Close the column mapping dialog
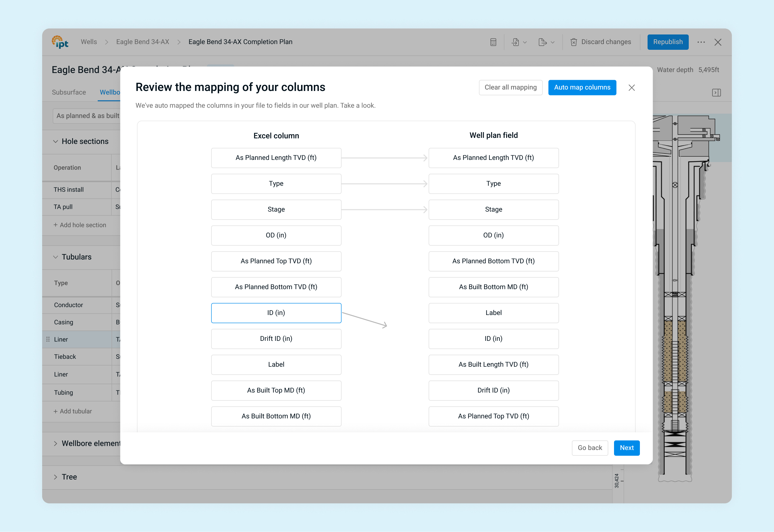 631,88
